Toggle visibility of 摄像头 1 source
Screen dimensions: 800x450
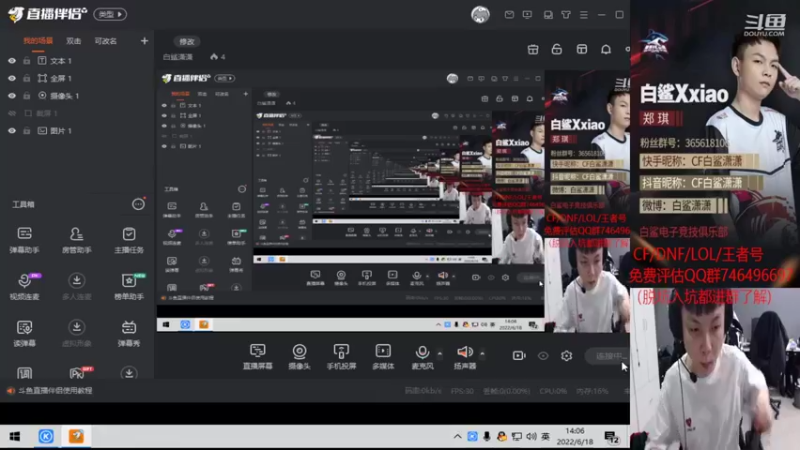click(12, 95)
